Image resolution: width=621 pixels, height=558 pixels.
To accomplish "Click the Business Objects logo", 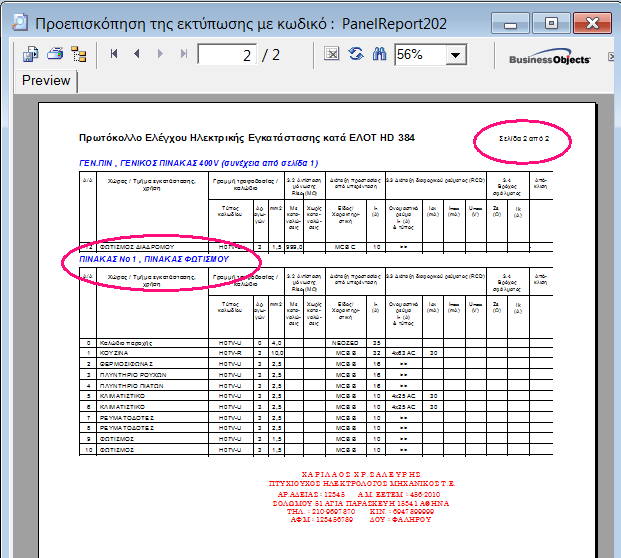I will click(x=549, y=59).
